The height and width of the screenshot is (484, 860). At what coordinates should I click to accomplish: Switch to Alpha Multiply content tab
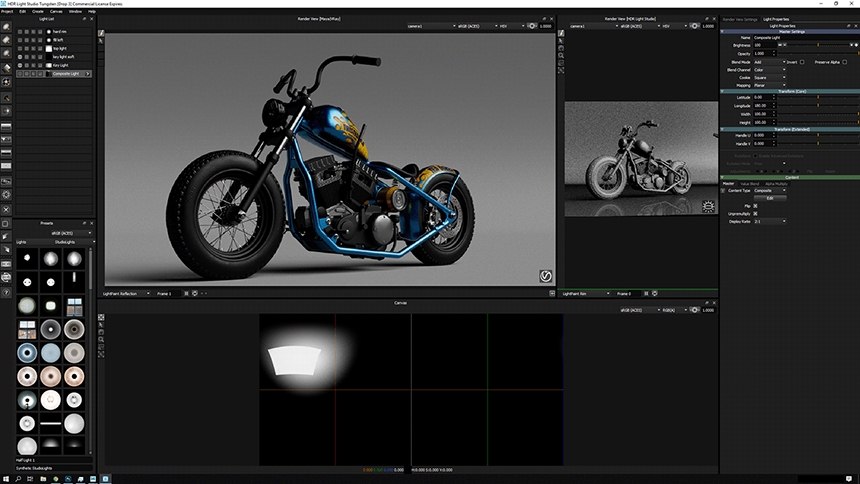776,184
